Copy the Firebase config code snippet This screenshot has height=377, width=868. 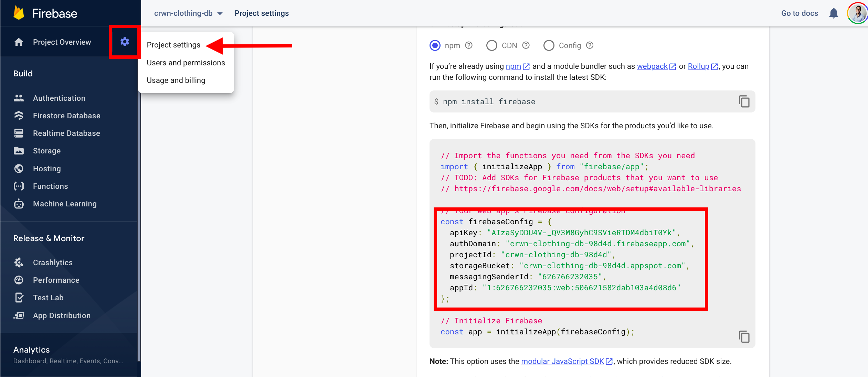(x=744, y=337)
